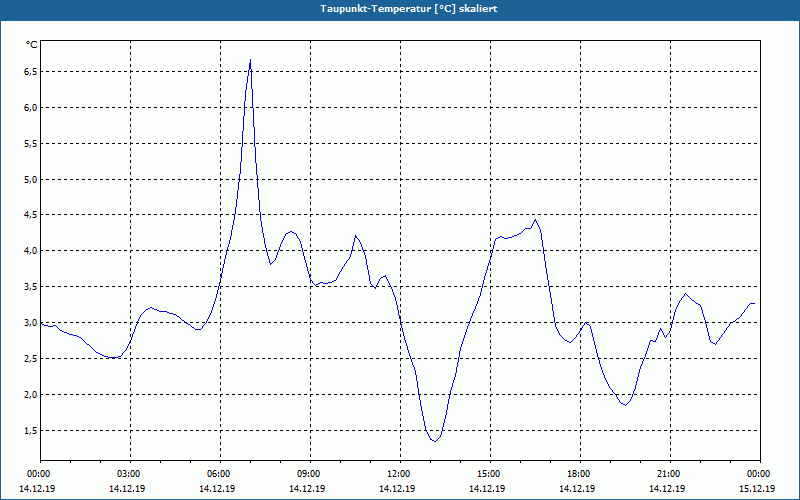The image size is (800, 500).
Task: Click the 2,5 value on the y-axis
Action: click(30, 359)
